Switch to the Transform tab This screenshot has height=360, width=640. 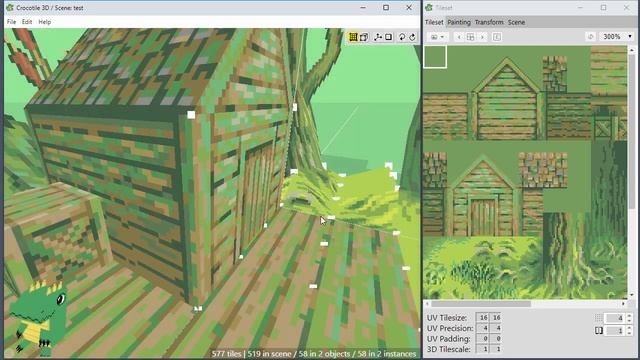489,22
